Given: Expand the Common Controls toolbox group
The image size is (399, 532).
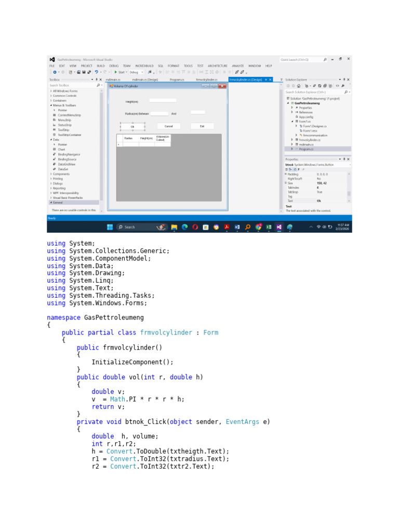Looking at the screenshot, I should pyautogui.click(x=51, y=96).
